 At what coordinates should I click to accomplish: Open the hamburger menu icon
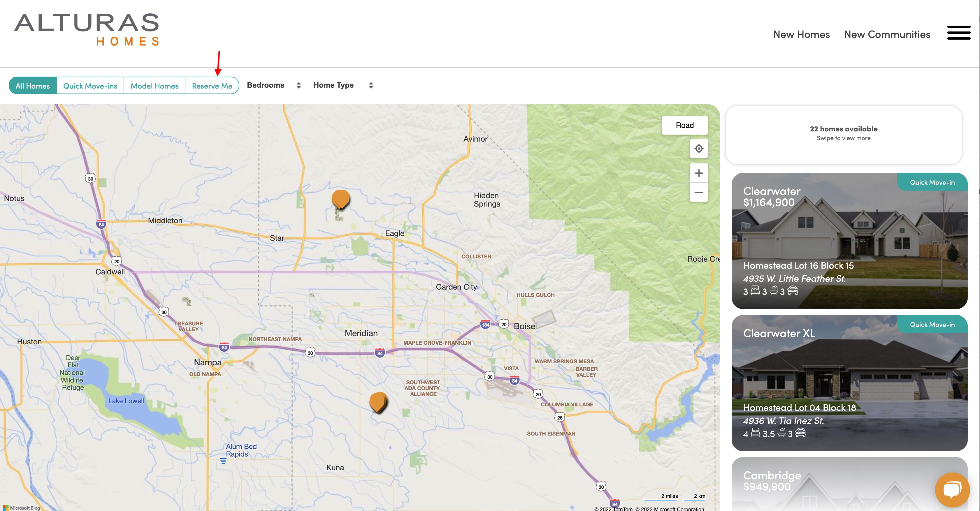959,33
